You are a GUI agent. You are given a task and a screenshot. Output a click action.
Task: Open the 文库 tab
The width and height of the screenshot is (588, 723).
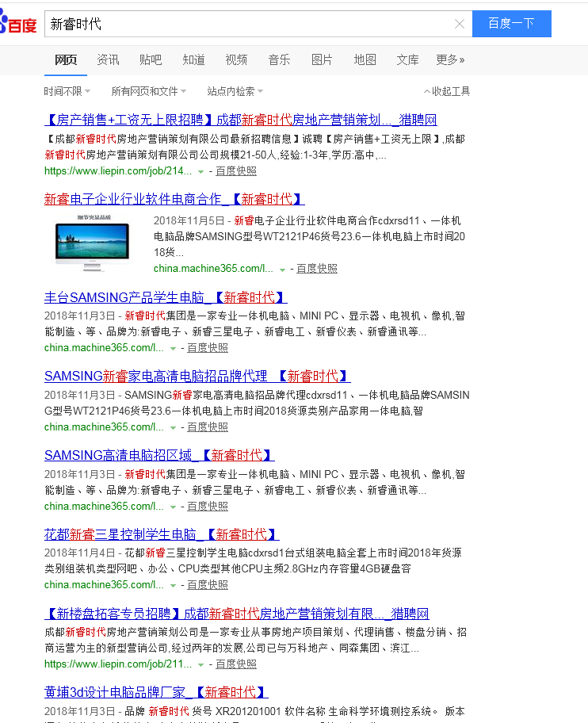(408, 60)
